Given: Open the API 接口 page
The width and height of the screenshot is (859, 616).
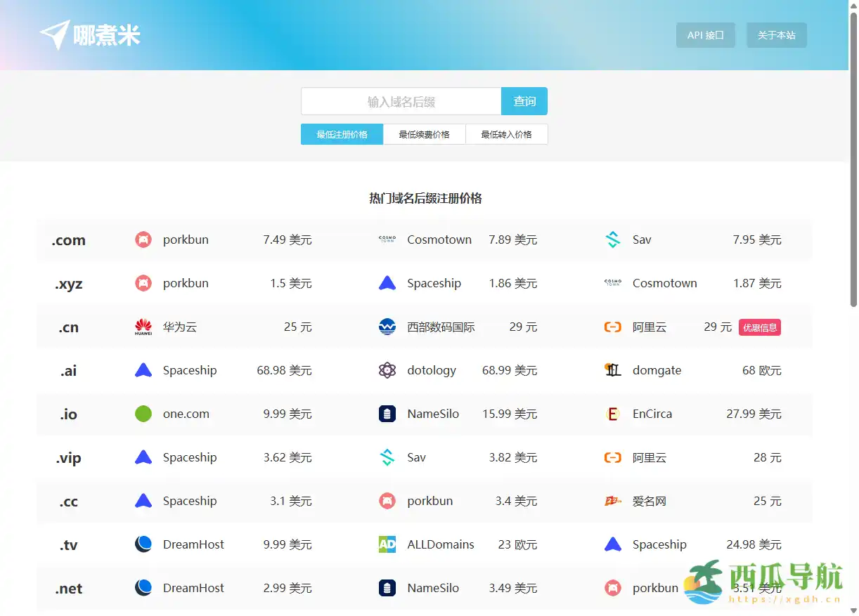Looking at the screenshot, I should (705, 35).
